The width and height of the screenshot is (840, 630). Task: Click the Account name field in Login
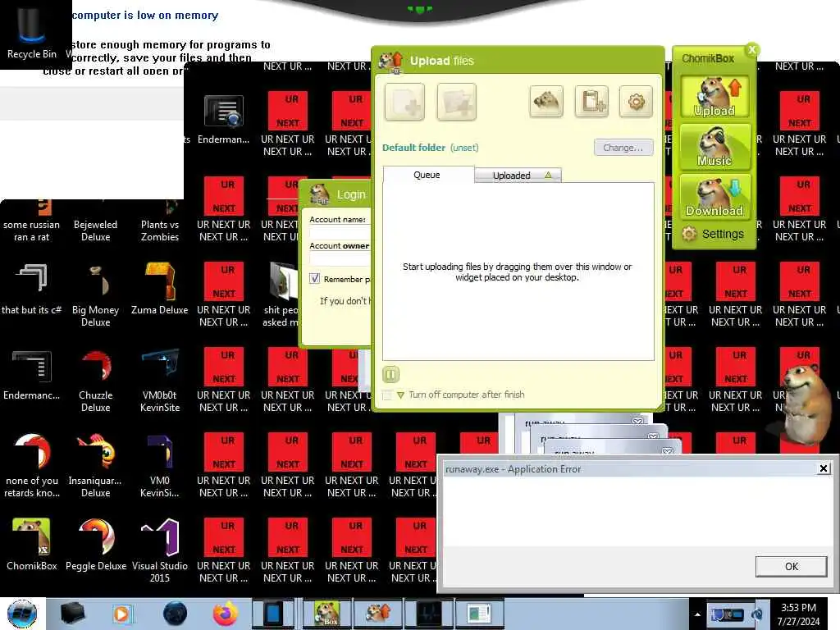[340, 232]
